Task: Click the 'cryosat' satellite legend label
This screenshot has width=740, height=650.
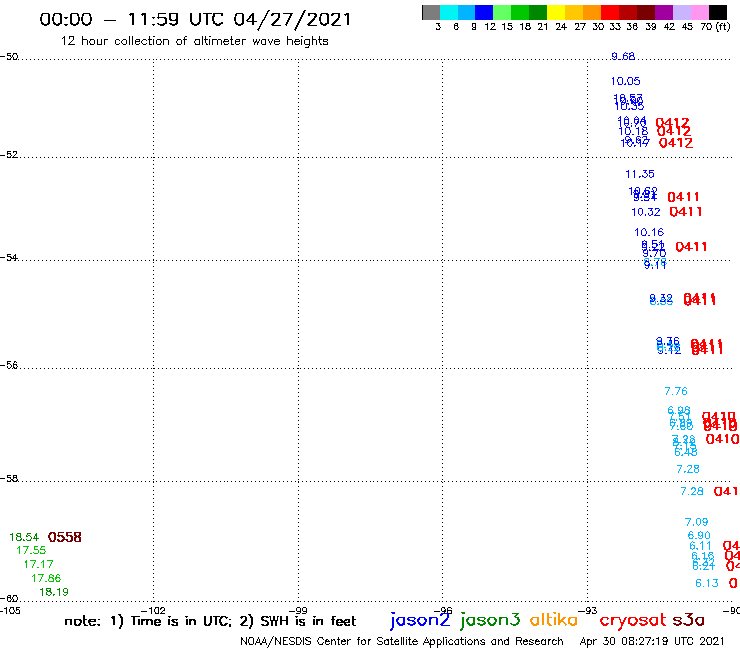Action: [x=632, y=620]
